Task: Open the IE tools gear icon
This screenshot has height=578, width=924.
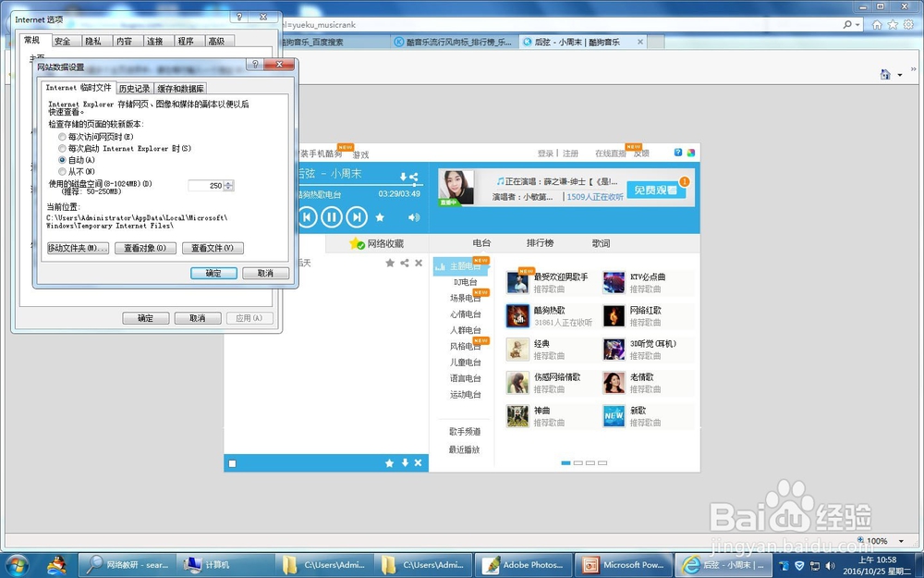Action: click(909, 24)
